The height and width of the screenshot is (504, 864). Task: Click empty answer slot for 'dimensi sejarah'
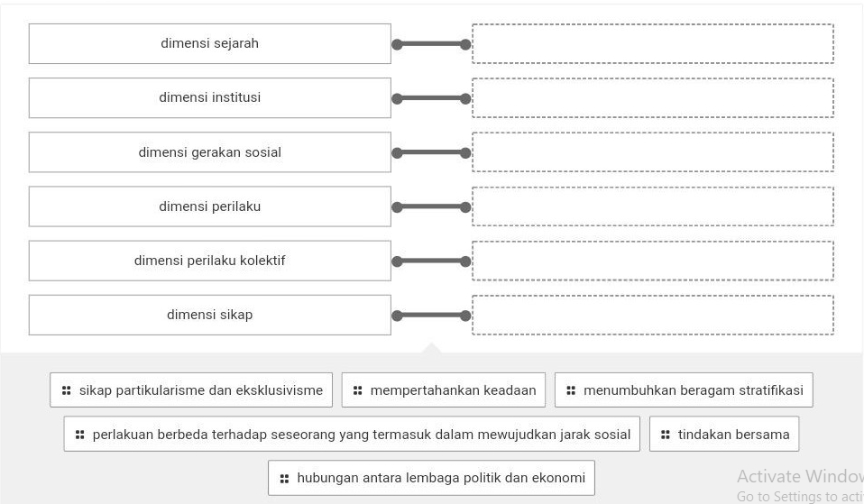click(x=652, y=43)
